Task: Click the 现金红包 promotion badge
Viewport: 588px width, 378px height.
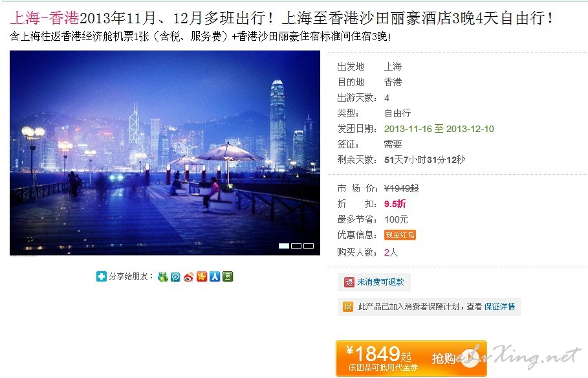Action: 400,235
